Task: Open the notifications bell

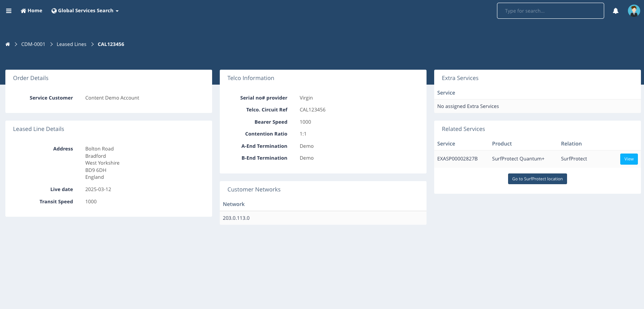Action: coord(616,11)
